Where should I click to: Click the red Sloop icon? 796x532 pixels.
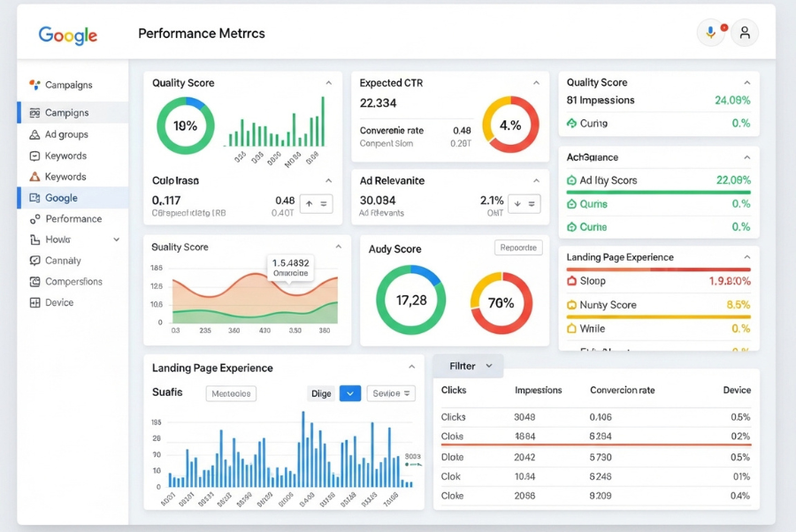pyautogui.click(x=571, y=281)
